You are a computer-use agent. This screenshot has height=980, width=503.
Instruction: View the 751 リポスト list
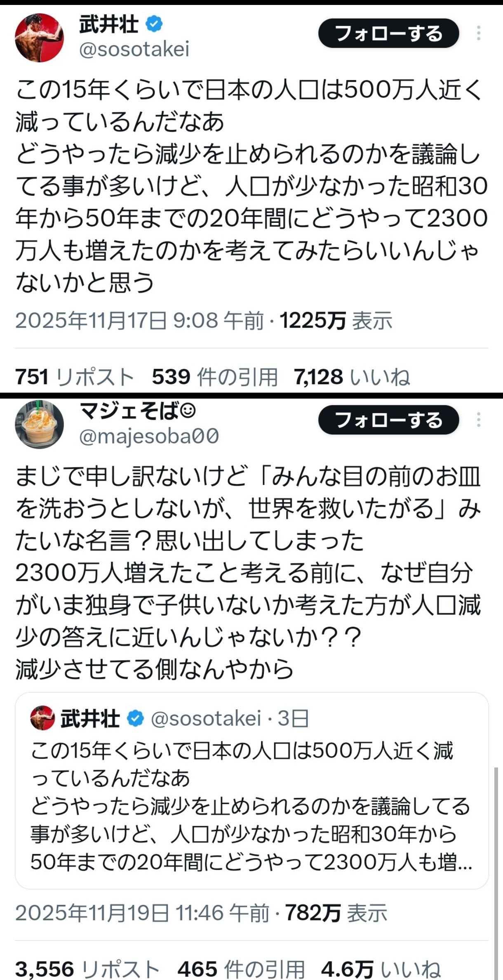(74, 377)
